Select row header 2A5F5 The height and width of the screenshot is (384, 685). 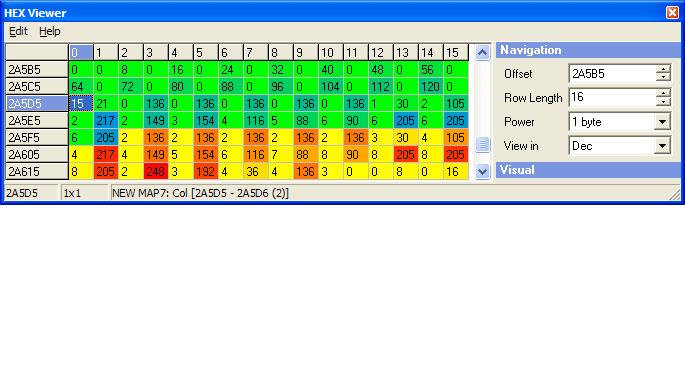(x=37, y=138)
